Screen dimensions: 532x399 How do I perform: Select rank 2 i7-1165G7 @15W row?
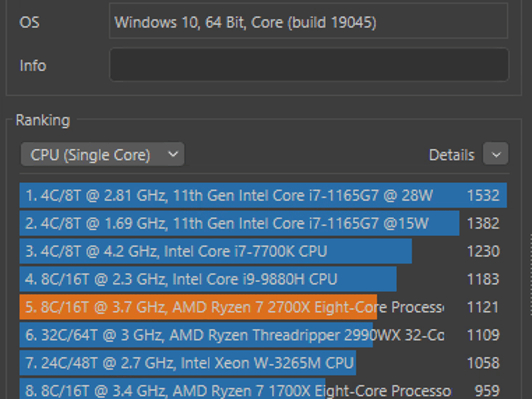coord(263,223)
